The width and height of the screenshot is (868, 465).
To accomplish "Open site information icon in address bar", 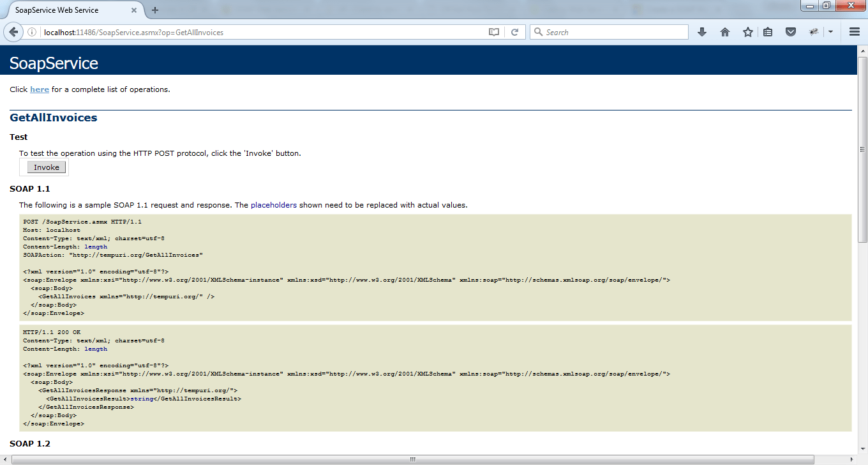I will pos(32,32).
